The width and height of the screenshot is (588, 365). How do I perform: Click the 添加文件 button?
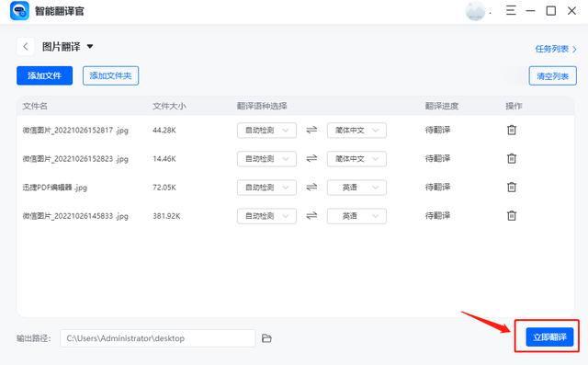(45, 75)
